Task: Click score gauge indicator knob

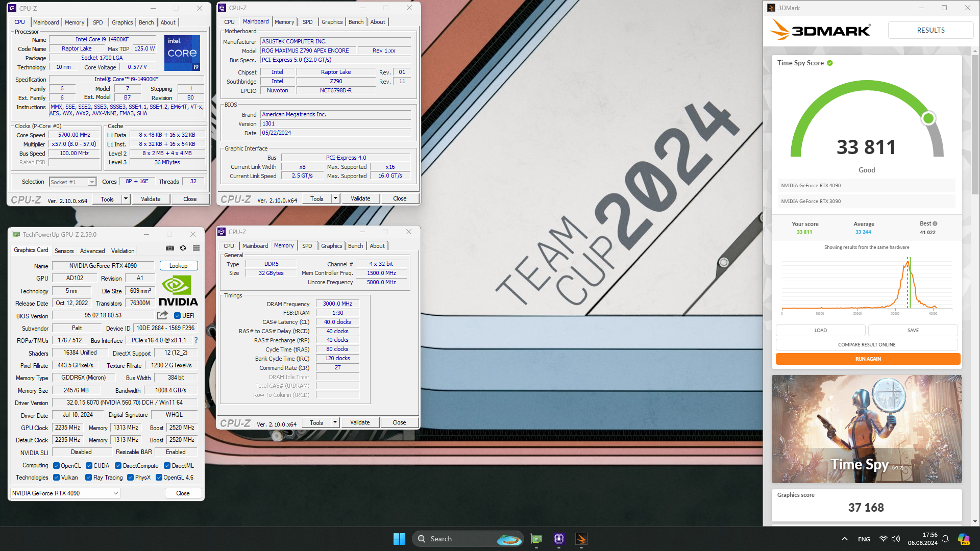Action: (x=928, y=118)
